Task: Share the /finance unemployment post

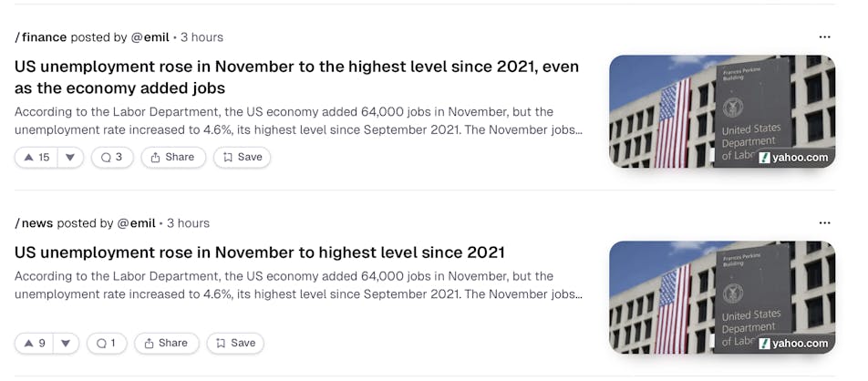Action: pos(172,157)
